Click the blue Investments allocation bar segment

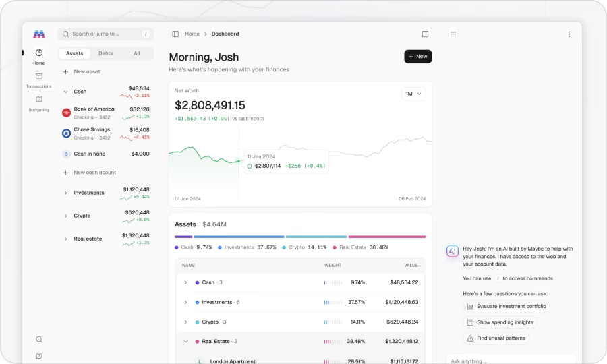[239, 237]
